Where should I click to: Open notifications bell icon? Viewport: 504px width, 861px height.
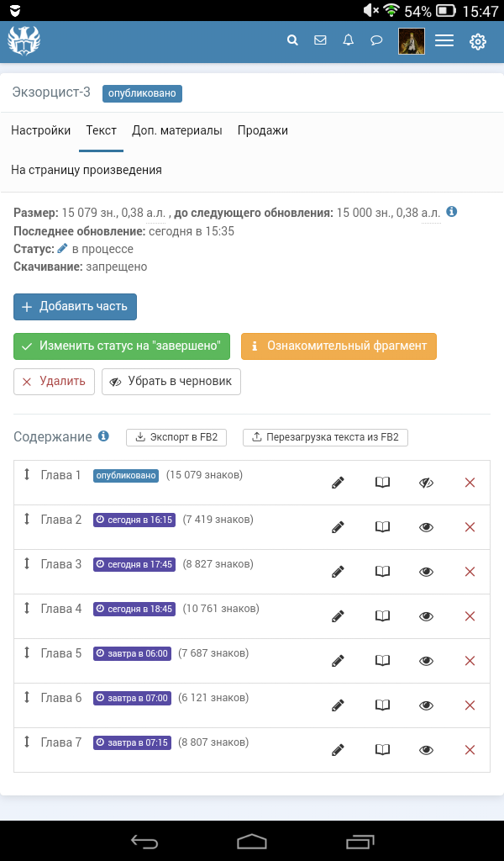pyautogui.click(x=349, y=40)
